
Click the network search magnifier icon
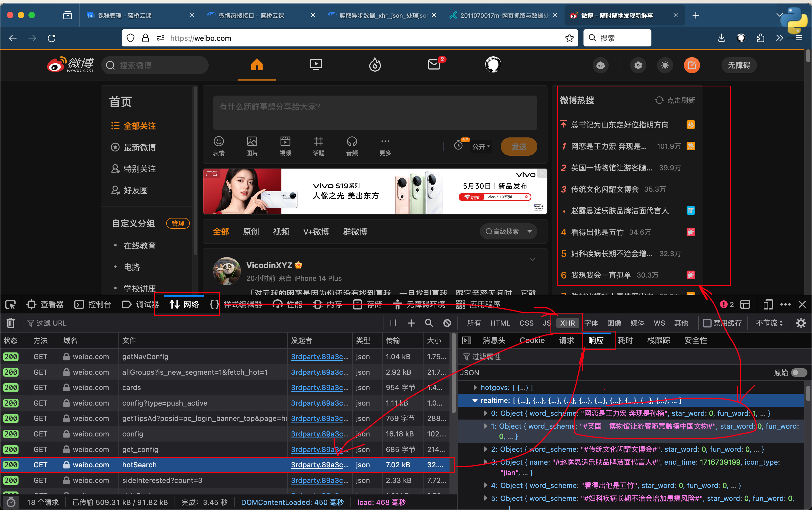pyautogui.click(x=429, y=323)
